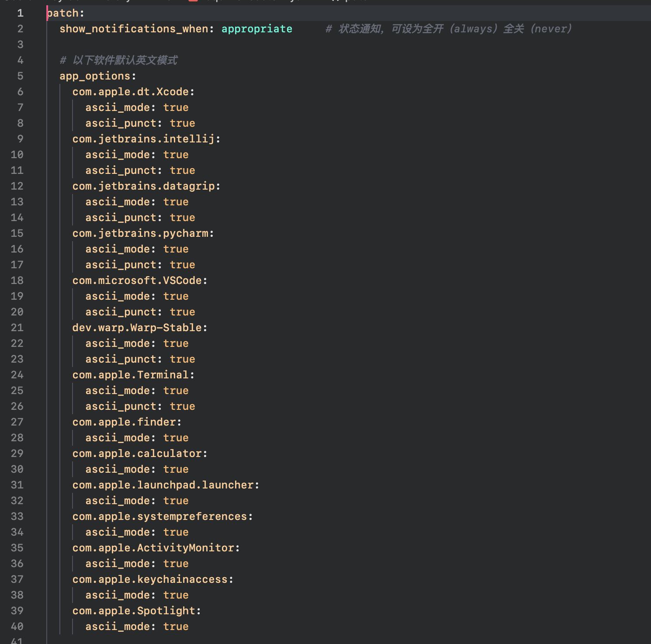Click the true value on line 8
651x644 pixels.
pyautogui.click(x=183, y=123)
